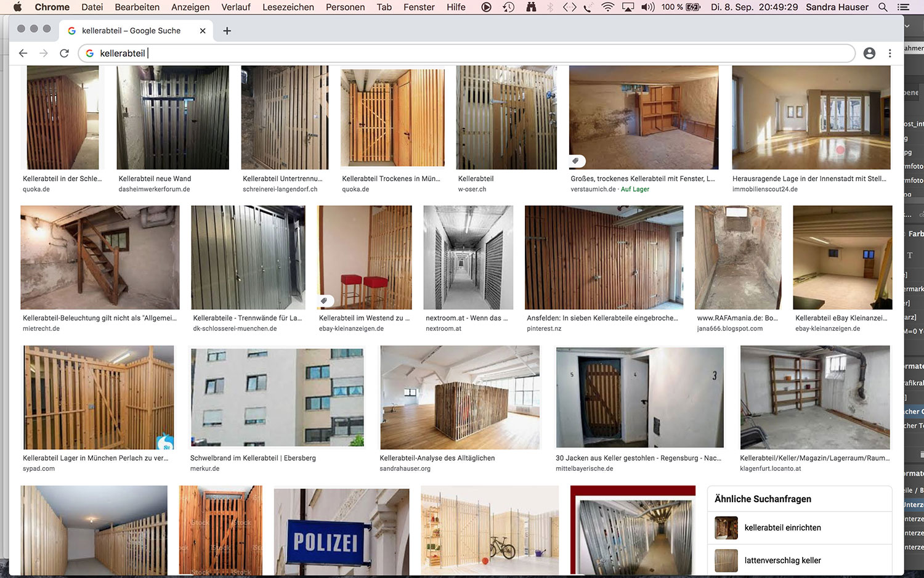Click the 'quoka.de' source under Kellerabteil Trockenes
924x578 pixels.
coord(355,190)
